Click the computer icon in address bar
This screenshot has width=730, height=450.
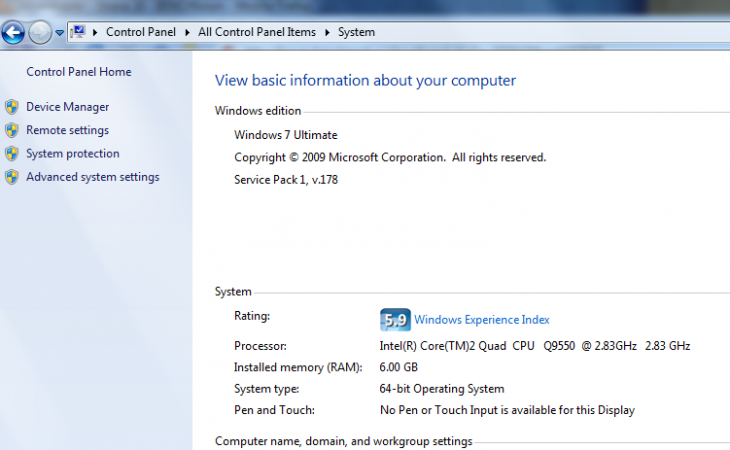pos(78,32)
